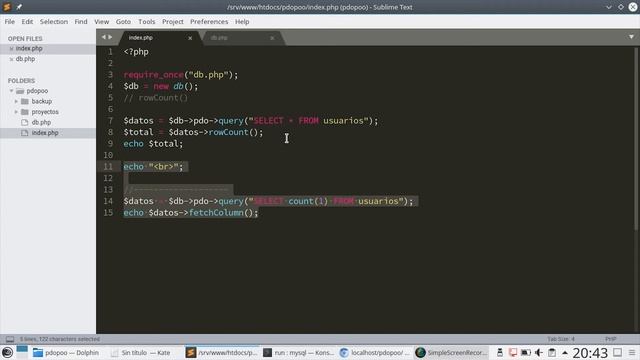This screenshot has height=360, width=640.
Task: Switch to mysql Konsole window
Action: click(298, 353)
